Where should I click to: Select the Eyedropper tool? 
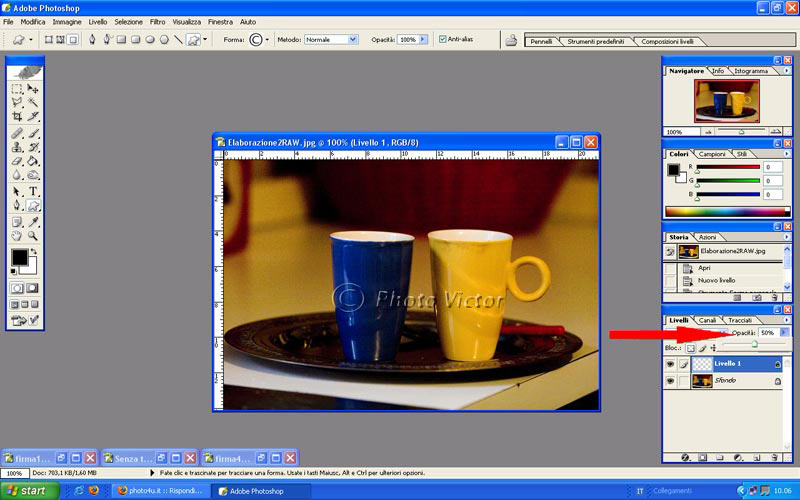[x=34, y=221]
